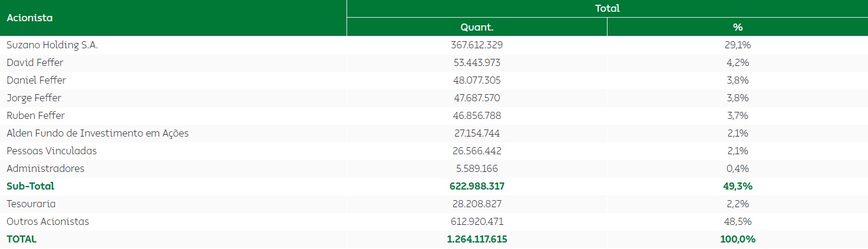
Task: Click the Acionista column header
Action: 29,18
